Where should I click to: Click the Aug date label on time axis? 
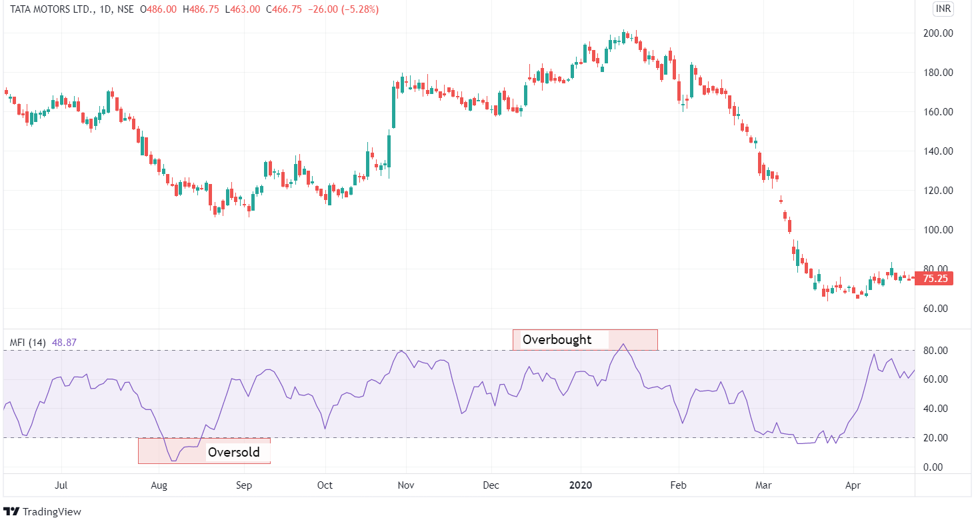(x=159, y=485)
